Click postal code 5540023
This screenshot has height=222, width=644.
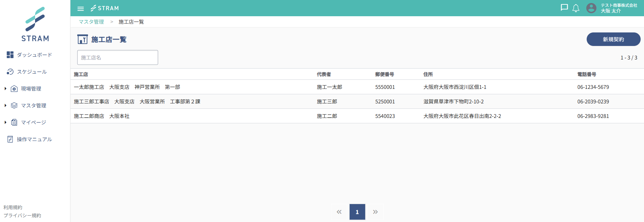pyautogui.click(x=385, y=116)
